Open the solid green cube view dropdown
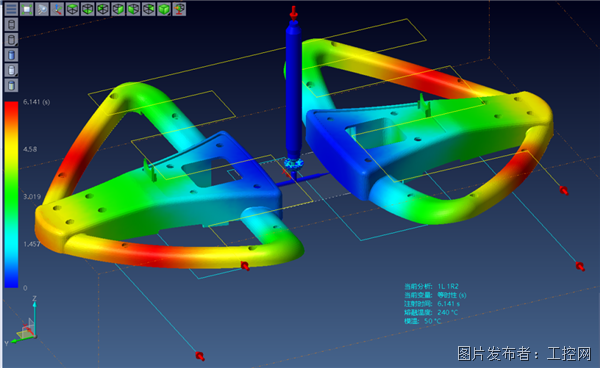This screenshot has height=368, width=600. (x=164, y=9)
